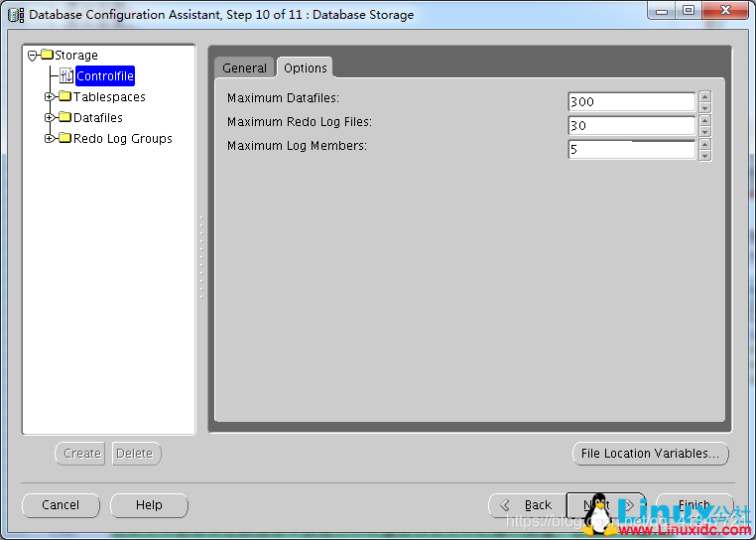Screen dimensions: 756x540
Task: Increase Maximum Datafiles with up arrow
Action: [704, 96]
